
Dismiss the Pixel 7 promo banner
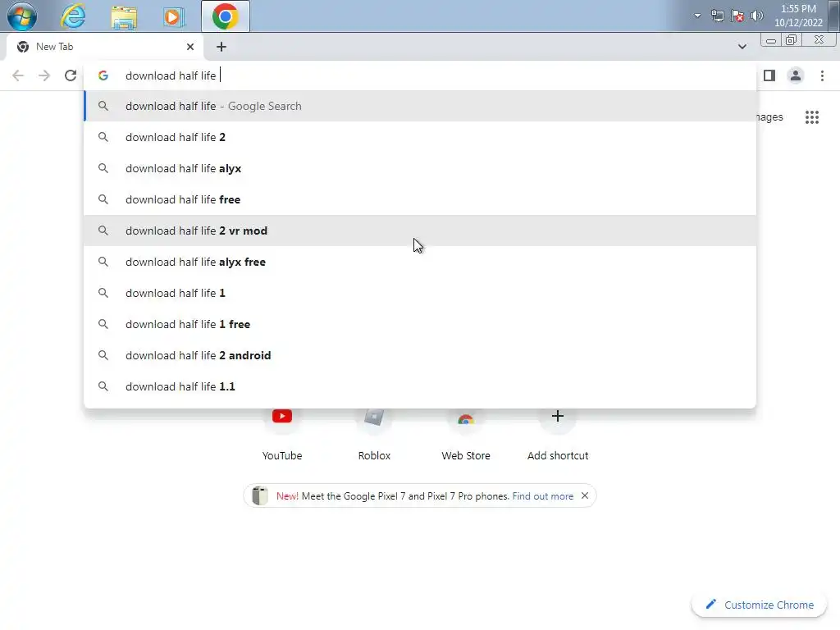(585, 495)
